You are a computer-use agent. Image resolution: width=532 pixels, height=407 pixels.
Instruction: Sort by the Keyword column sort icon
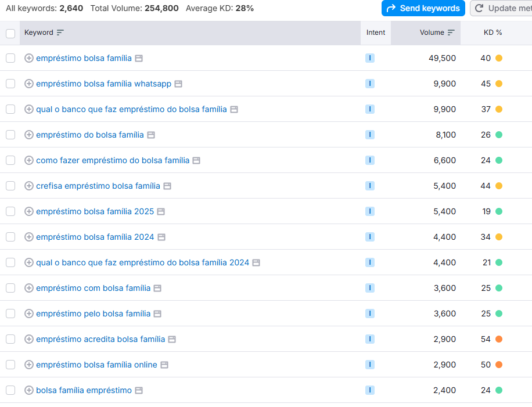pos(60,33)
